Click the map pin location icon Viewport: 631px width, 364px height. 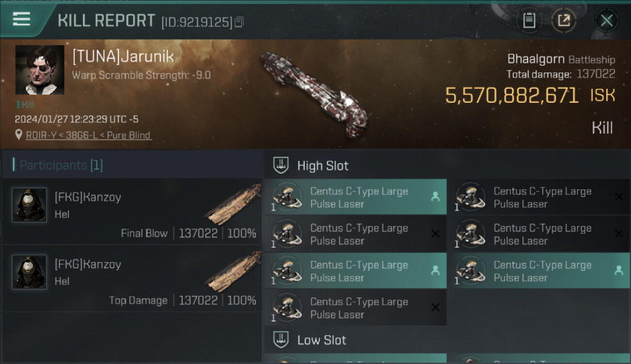[x=18, y=135]
